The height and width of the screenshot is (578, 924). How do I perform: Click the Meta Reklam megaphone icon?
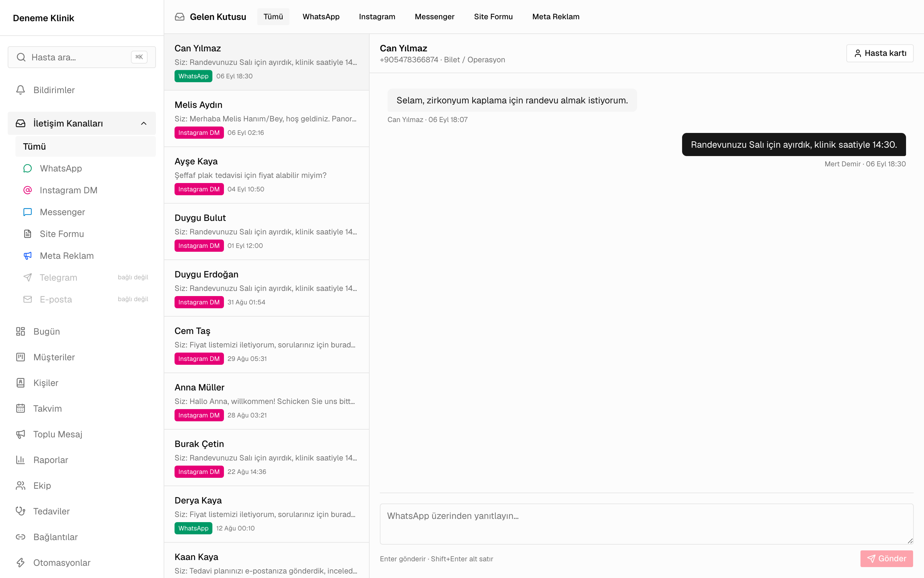28,255
